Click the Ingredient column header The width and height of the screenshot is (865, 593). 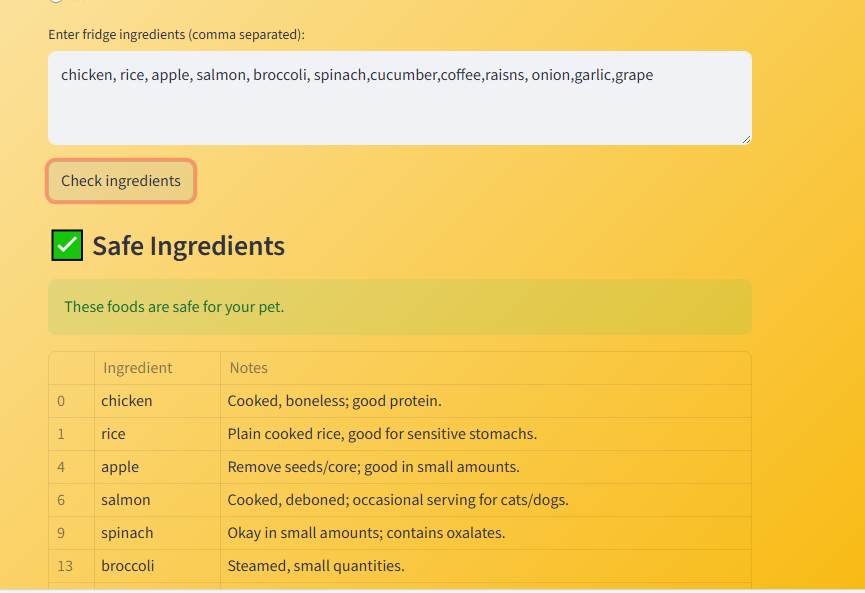[137, 367]
